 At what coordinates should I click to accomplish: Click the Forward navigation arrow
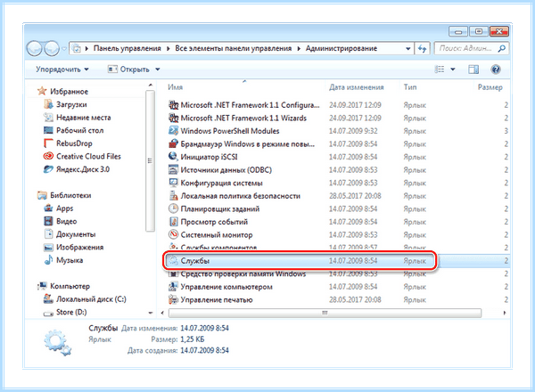coord(52,48)
